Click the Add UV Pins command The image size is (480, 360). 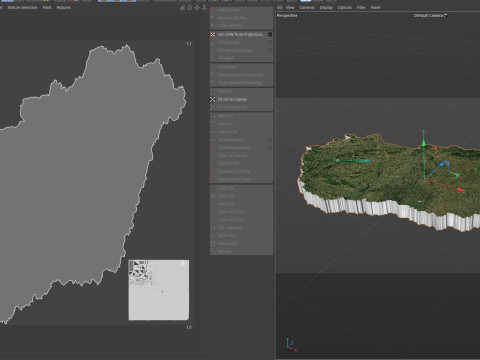[x=241, y=10]
